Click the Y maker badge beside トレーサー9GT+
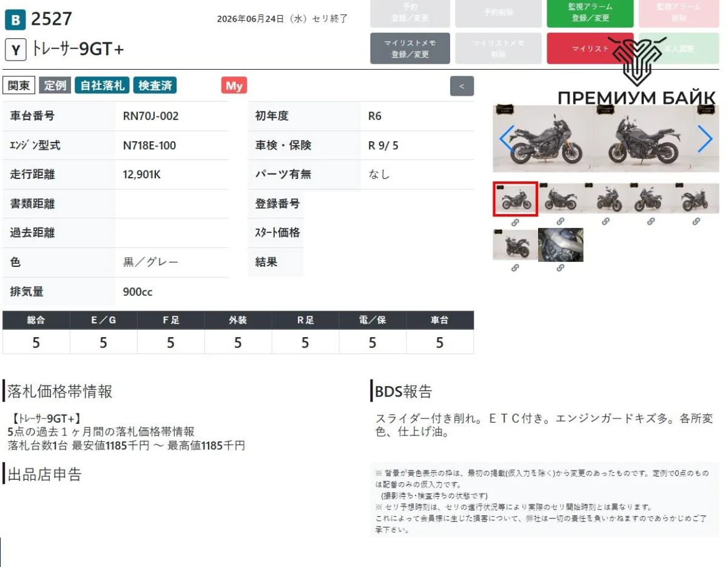Image resolution: width=728 pixels, height=567 pixels. pos(15,50)
